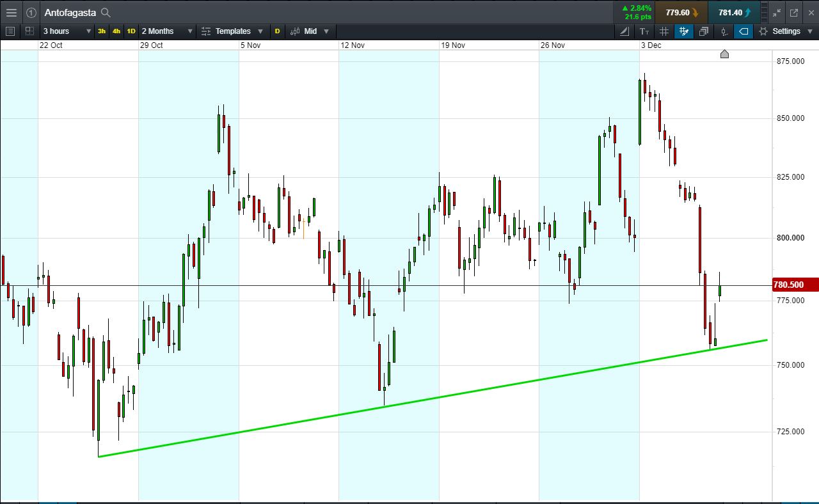
Task: Click the buy price 781.40 button
Action: tap(734, 12)
